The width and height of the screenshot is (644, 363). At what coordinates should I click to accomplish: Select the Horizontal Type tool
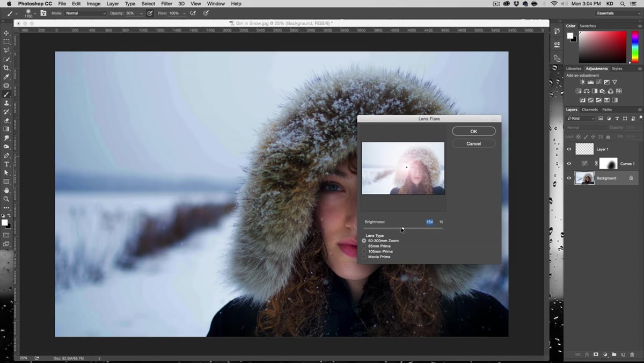point(6,164)
